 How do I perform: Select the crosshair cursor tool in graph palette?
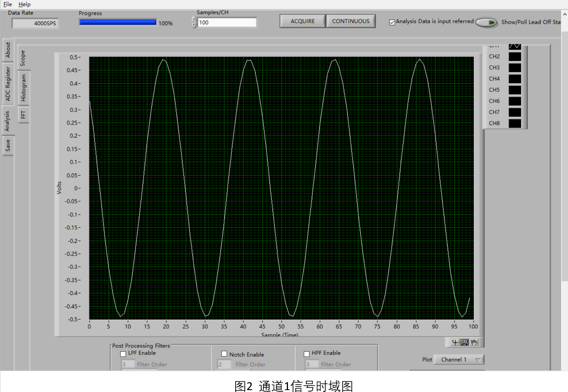pos(455,342)
